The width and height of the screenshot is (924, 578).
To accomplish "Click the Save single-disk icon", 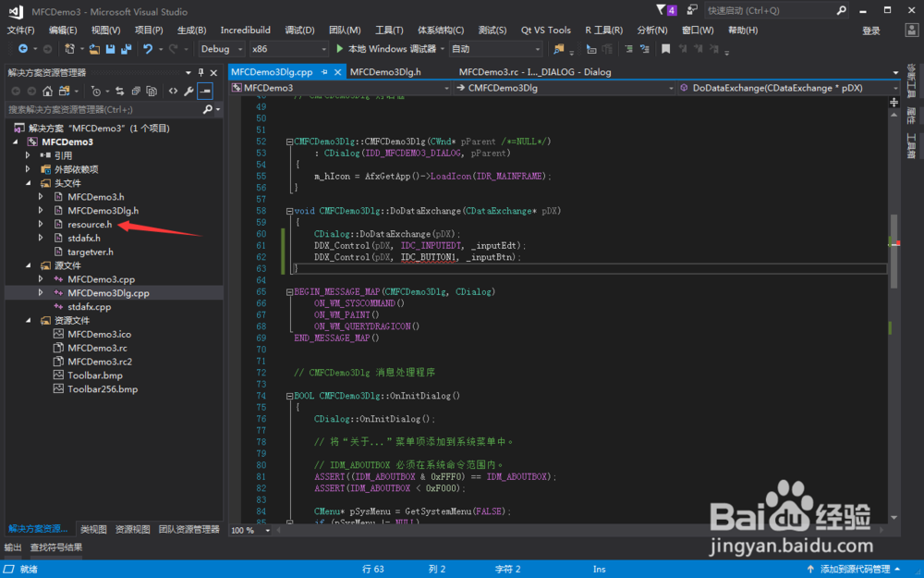I will click(x=110, y=49).
